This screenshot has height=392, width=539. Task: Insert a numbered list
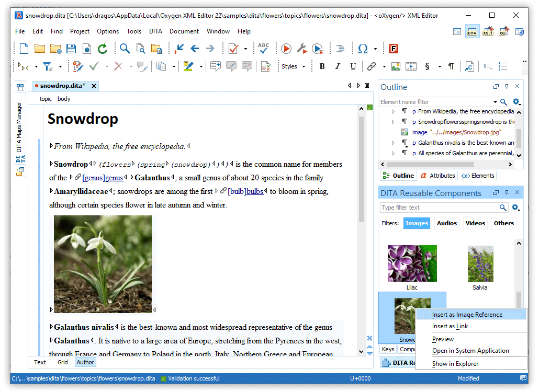[503, 66]
